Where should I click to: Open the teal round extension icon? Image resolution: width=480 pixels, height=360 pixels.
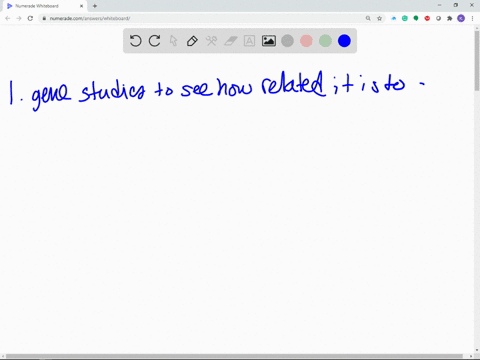point(405,18)
